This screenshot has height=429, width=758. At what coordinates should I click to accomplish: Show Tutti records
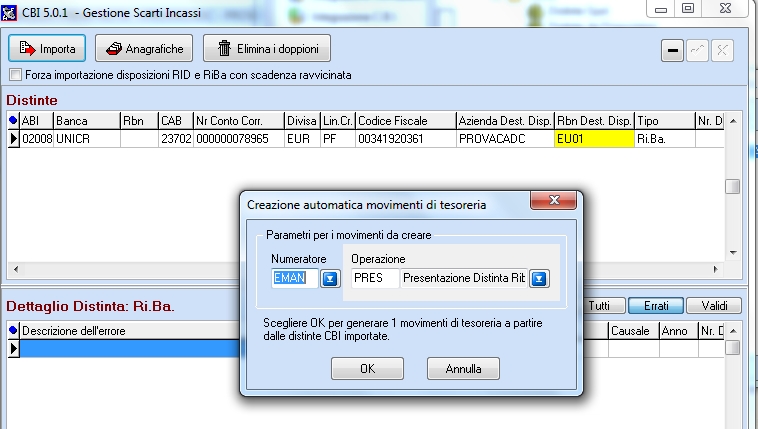604,306
